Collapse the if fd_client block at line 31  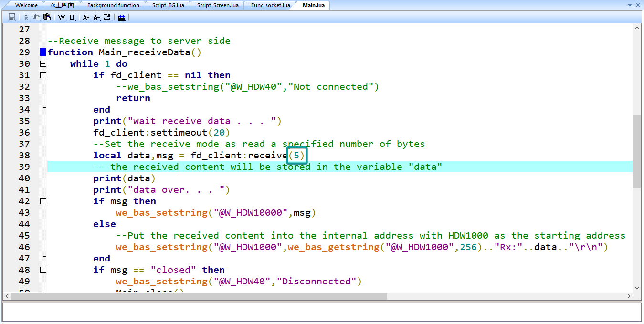43,75
